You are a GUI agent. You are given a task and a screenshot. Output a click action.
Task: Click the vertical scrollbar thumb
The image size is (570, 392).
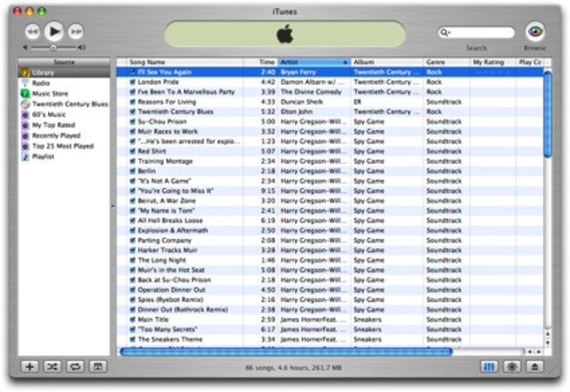tap(548, 114)
